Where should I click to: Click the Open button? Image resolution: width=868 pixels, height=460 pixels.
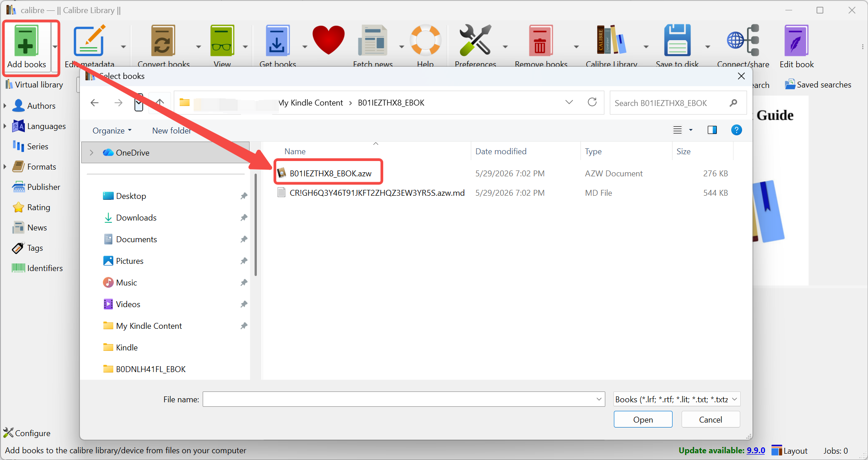coord(643,419)
